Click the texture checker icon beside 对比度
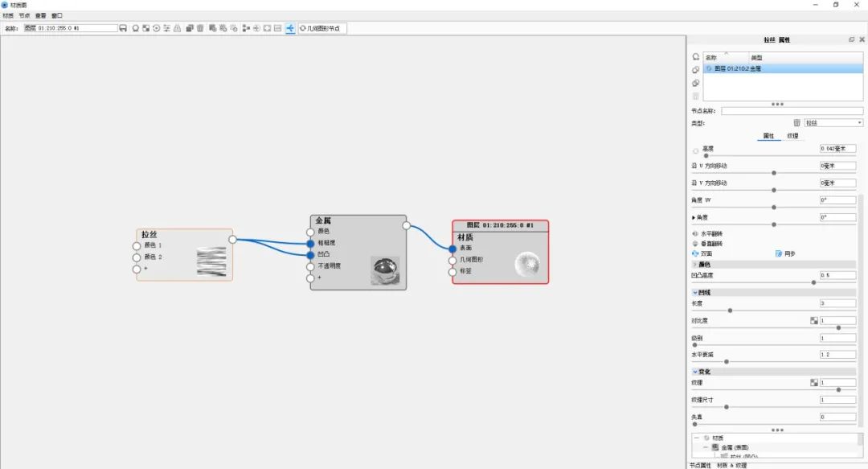Image resolution: width=868 pixels, height=469 pixels. 813,320
